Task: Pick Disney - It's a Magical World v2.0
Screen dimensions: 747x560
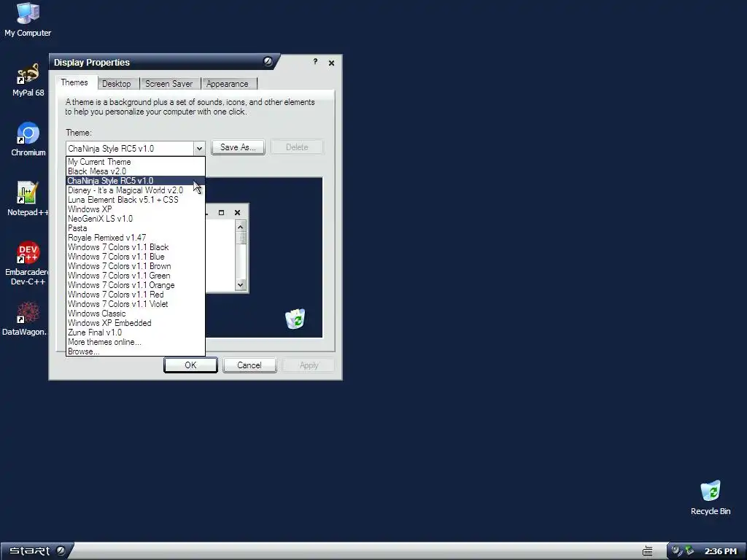Action: coord(135,190)
